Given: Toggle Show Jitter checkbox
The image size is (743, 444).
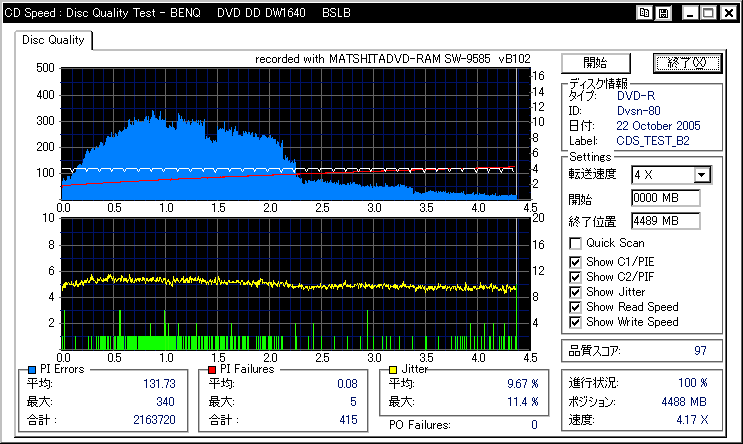Looking at the screenshot, I should click(575, 292).
